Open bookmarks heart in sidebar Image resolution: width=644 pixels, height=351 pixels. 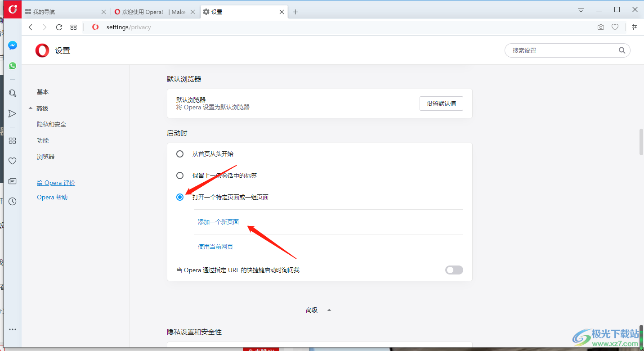click(13, 161)
